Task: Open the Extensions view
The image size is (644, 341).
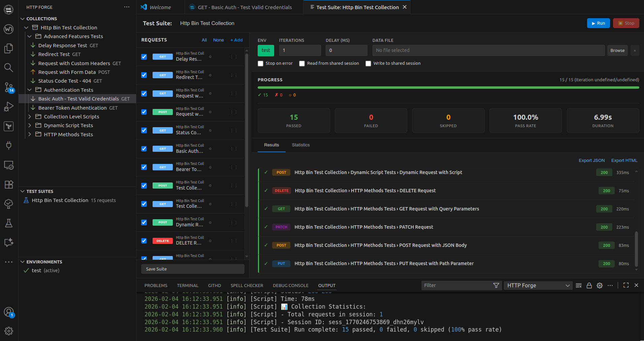Action: click(x=9, y=184)
